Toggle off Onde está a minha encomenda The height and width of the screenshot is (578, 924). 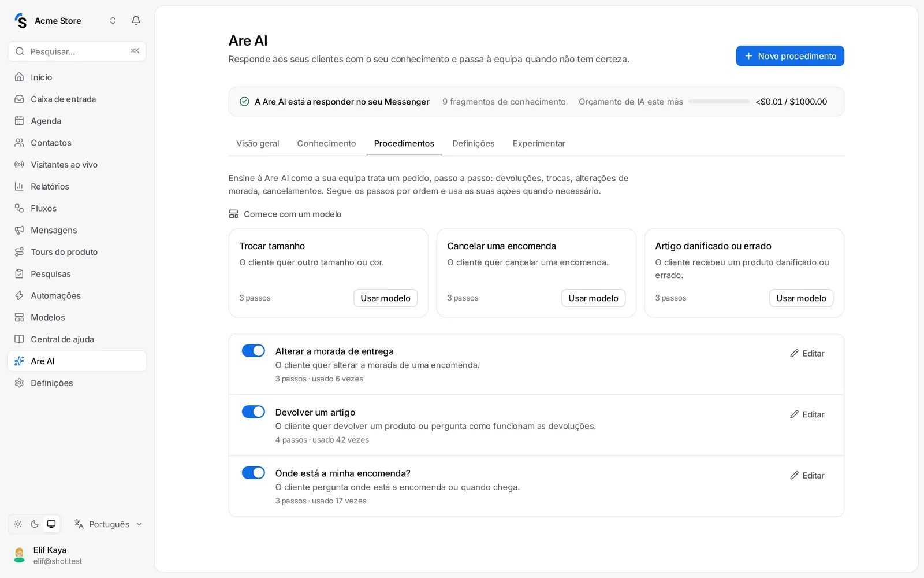(253, 473)
